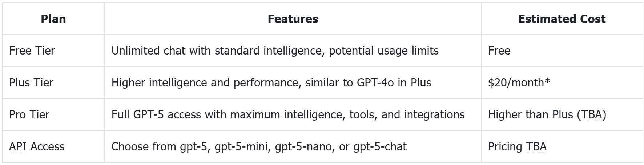The height and width of the screenshot is (165, 644).
Task: Select the Pro Tier plan cell
Action: pyautogui.click(x=29, y=114)
